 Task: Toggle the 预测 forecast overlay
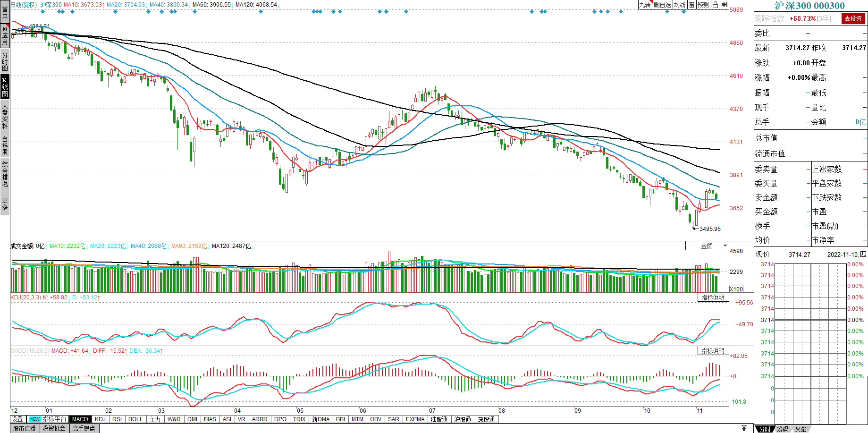coord(703,5)
